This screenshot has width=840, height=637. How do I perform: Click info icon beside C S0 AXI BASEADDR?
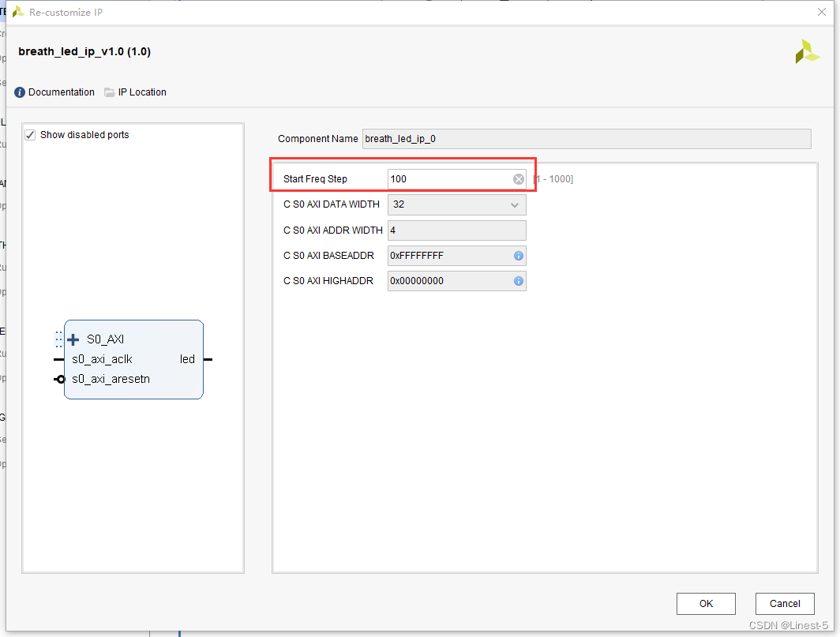pos(518,256)
